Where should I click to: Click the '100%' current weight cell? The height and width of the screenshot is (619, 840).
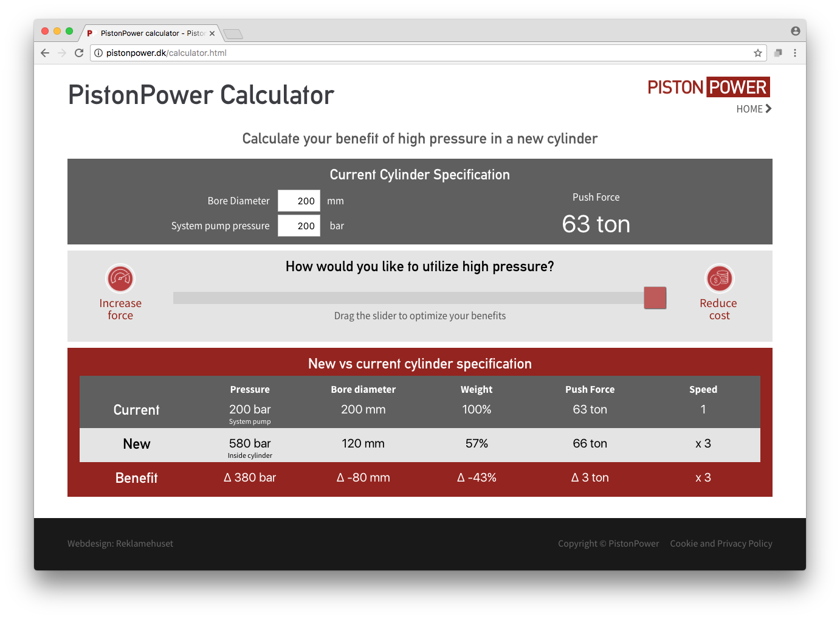477,409
